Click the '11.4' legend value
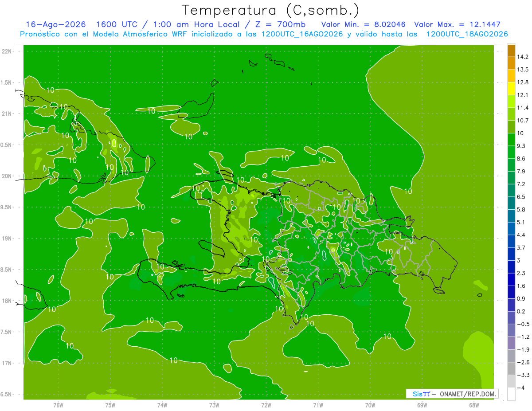532x411 pixels. (x=523, y=108)
